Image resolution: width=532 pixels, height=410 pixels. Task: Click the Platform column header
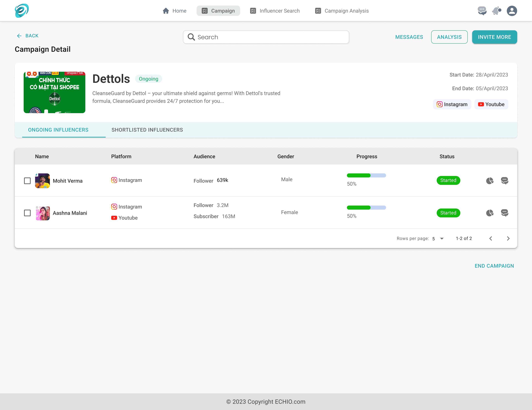[x=121, y=157]
